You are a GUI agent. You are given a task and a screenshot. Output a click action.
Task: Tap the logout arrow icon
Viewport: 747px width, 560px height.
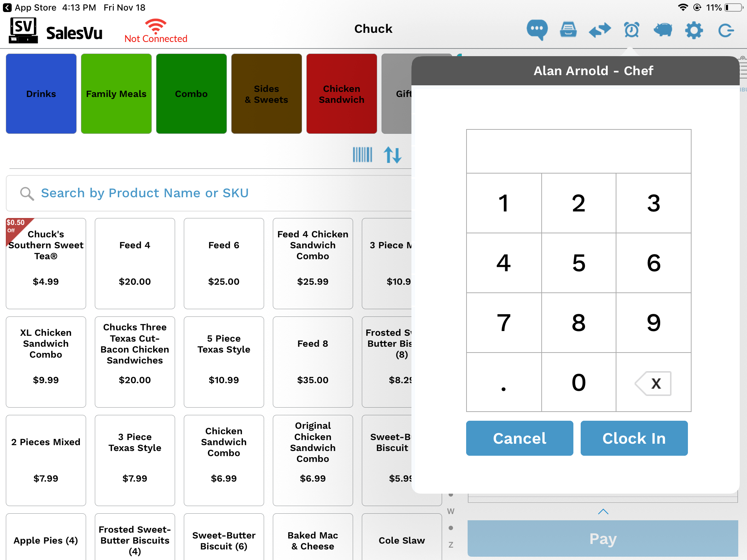pos(725,30)
